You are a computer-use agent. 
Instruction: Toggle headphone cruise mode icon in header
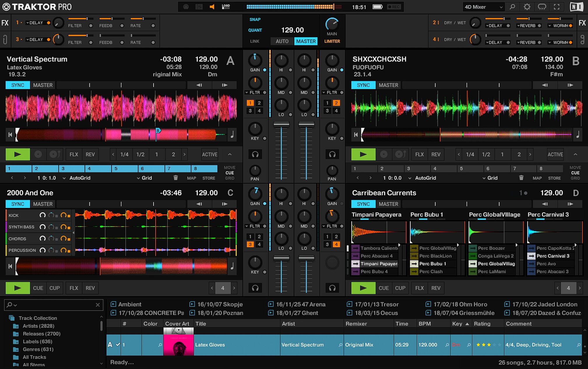point(542,7)
